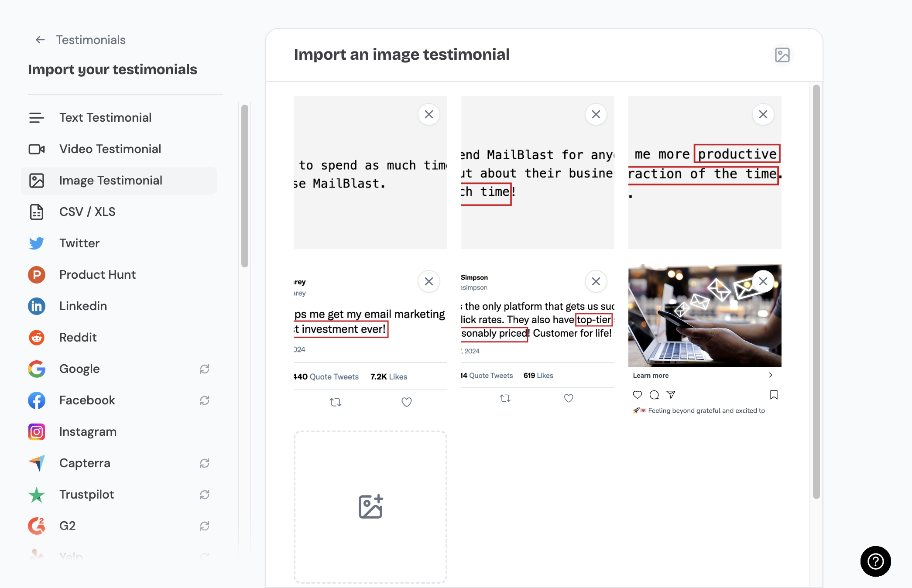This screenshot has width=912, height=588.
Task: Click the share icon on Instagram post
Action: coord(671,395)
